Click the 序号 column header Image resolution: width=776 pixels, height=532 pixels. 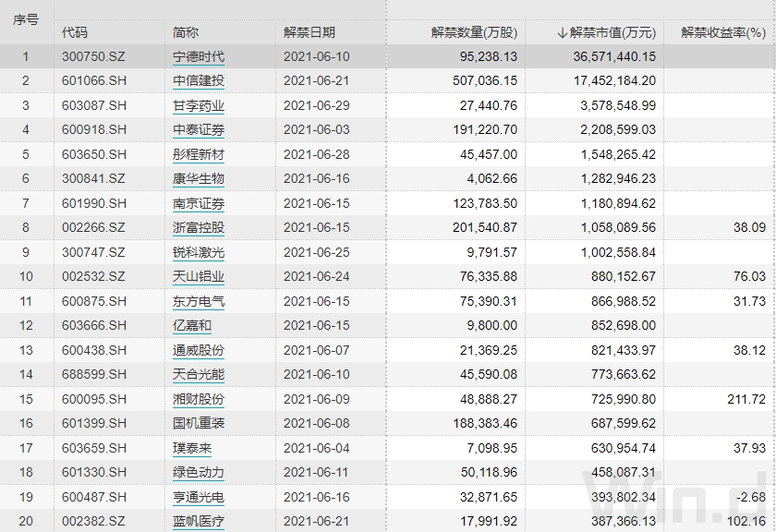click(x=26, y=19)
